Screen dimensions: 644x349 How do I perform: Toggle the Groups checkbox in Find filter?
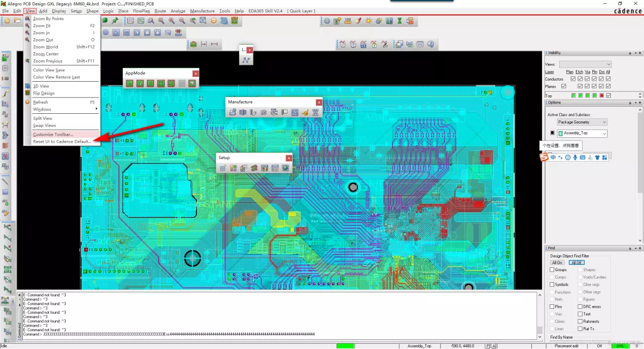coord(552,270)
